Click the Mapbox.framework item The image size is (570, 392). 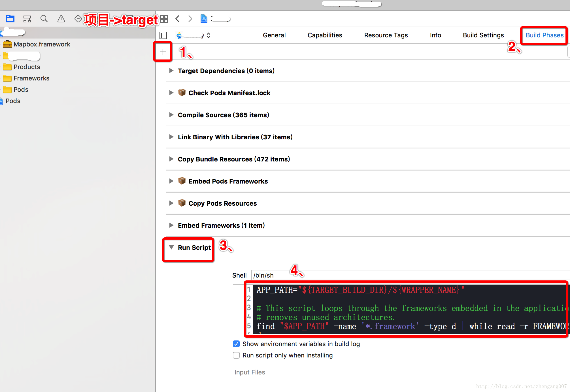[42, 44]
